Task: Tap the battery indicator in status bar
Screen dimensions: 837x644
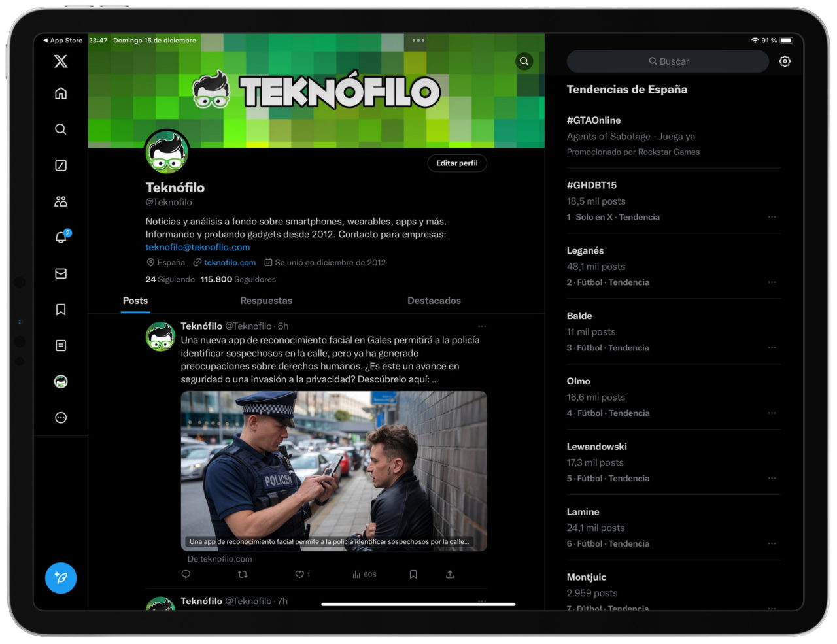Action: point(787,41)
